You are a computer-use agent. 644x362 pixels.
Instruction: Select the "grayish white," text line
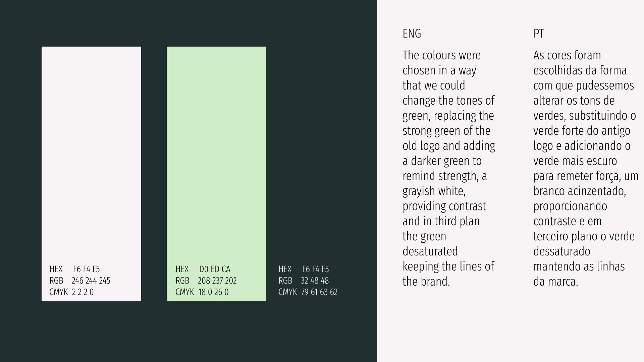[x=434, y=191]
